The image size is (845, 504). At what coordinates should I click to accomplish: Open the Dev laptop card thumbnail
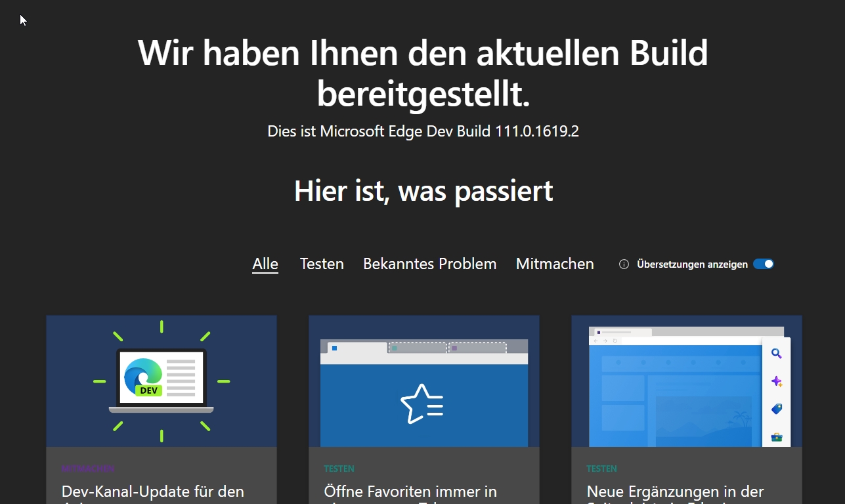pos(162,381)
